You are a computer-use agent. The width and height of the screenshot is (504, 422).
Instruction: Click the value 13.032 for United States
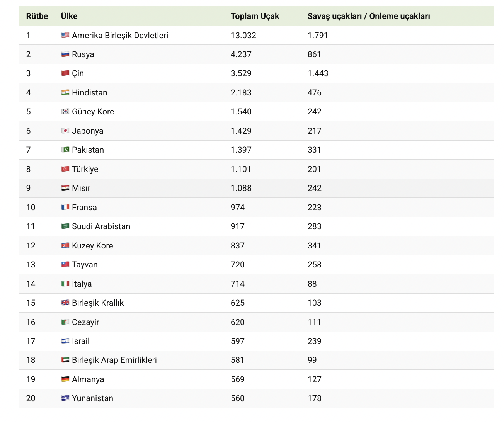[243, 35]
